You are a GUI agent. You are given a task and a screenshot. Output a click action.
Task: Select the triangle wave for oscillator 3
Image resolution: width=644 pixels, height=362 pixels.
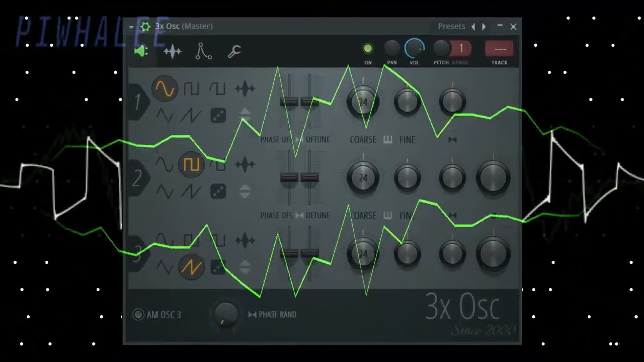click(x=165, y=267)
